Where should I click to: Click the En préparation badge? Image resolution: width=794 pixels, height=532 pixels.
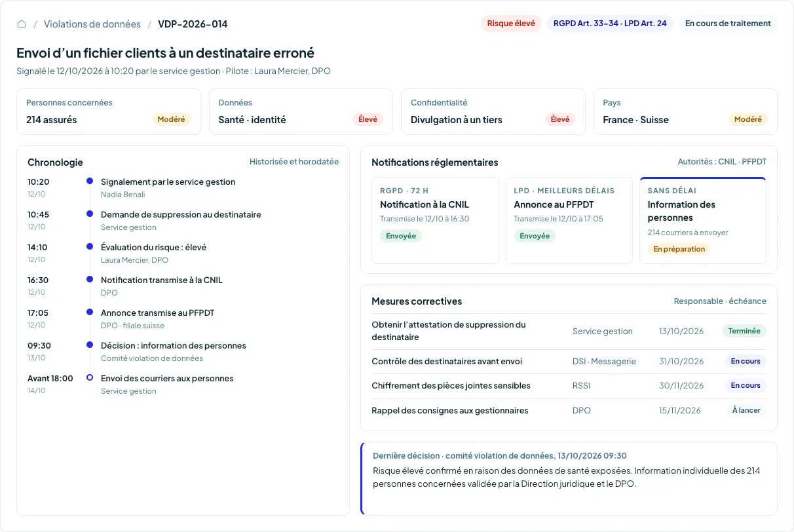click(679, 249)
